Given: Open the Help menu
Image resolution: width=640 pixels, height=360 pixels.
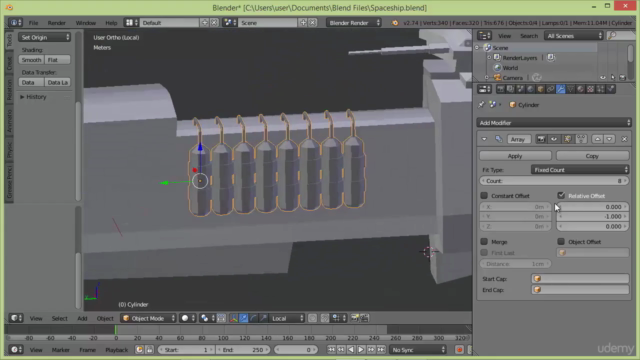Looking at the screenshot, I should click(111, 23).
